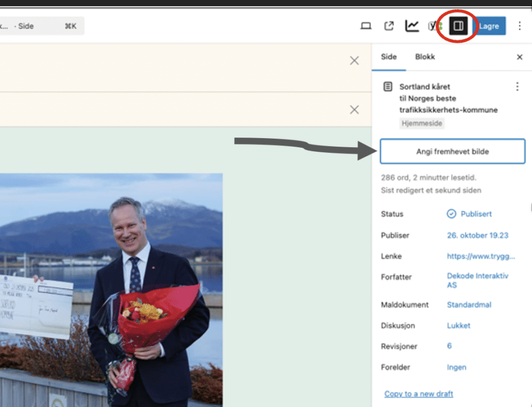Dismiss the lower notice banner
532x407 pixels.
[354, 110]
